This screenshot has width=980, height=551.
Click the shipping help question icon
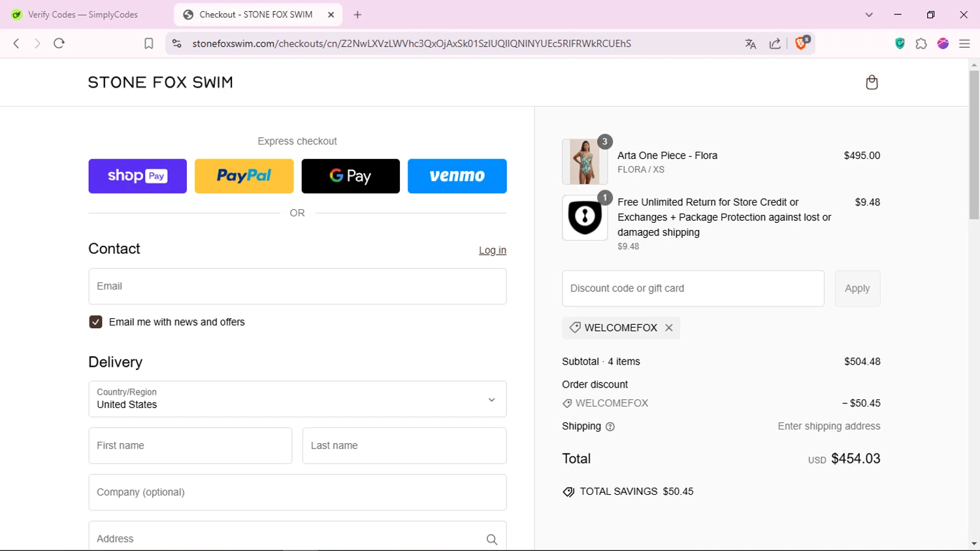610,427
